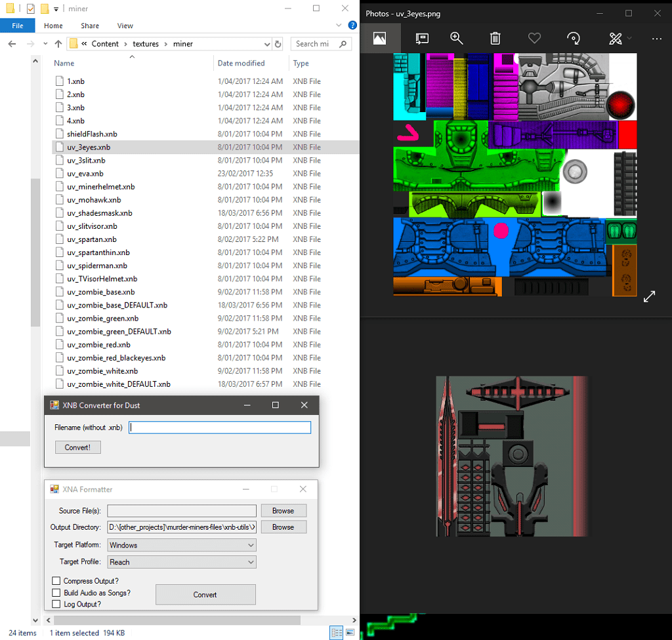Screen dimensions: 672x640
Task: Click the Source File(s) text field
Action: pyautogui.click(x=182, y=511)
